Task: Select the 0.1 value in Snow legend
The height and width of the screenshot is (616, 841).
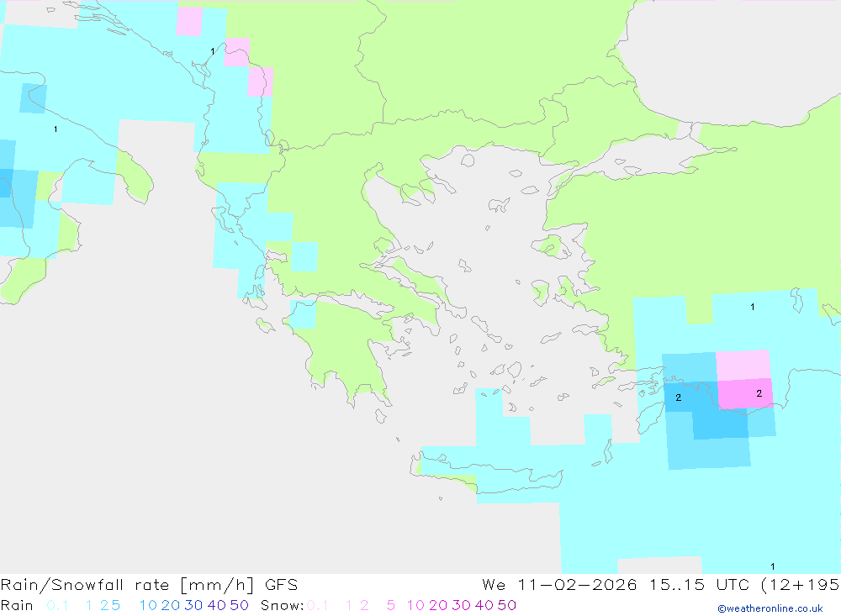Action: point(318,605)
